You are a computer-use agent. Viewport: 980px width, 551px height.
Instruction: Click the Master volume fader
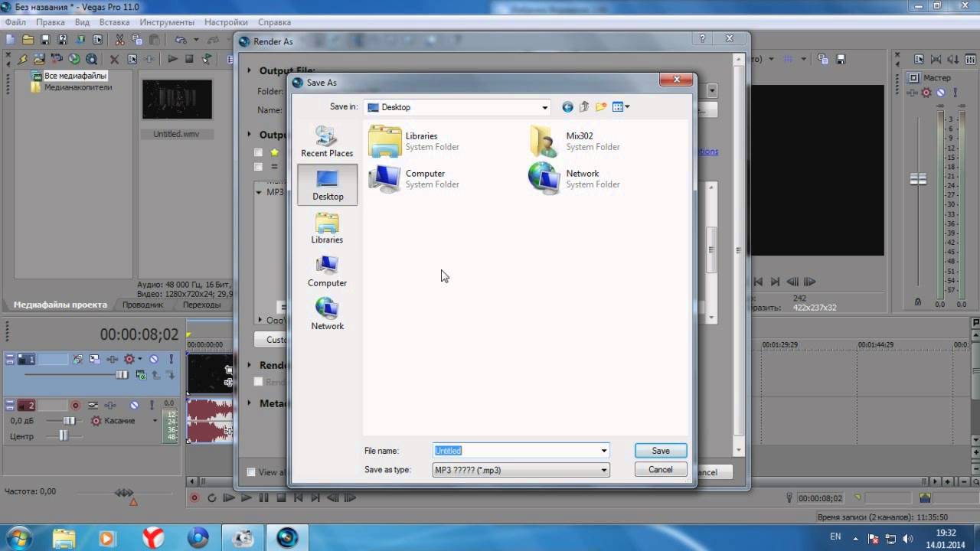coord(918,179)
